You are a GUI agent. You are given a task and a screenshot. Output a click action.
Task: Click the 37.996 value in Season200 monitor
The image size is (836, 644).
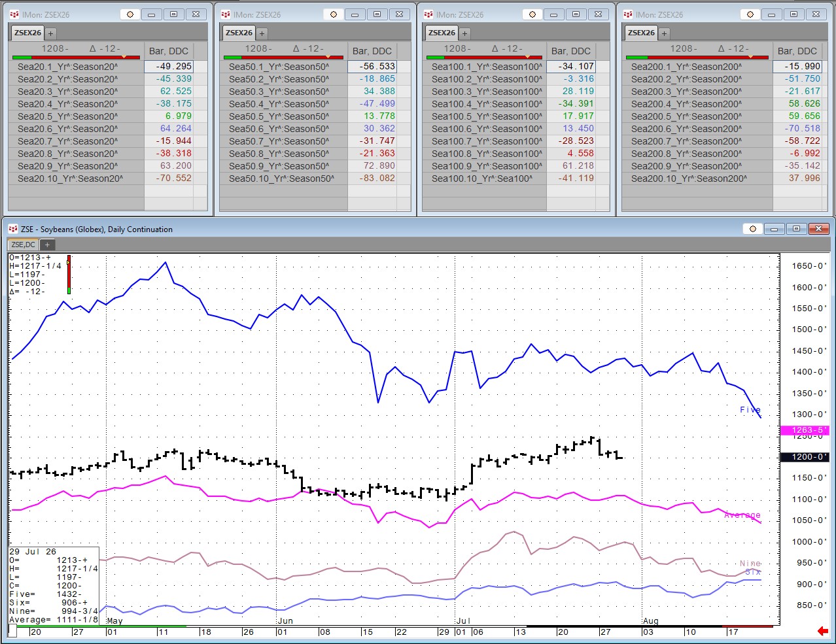804,178
